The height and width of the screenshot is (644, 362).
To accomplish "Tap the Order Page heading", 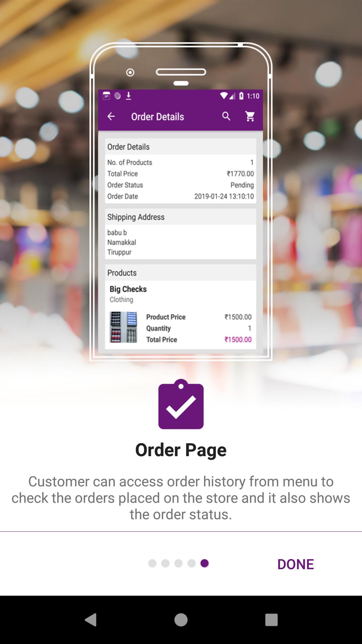I will (181, 450).
